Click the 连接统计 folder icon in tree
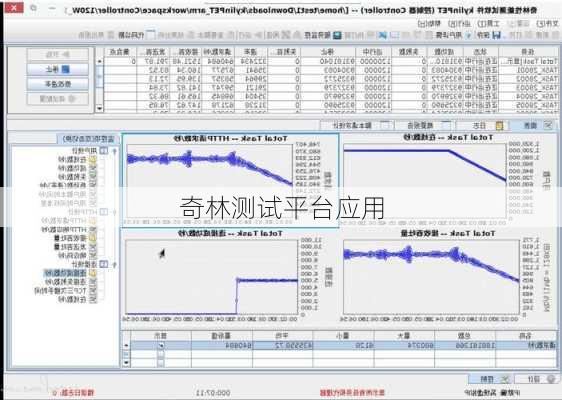This screenshot has width=562, height=400. [x=104, y=264]
